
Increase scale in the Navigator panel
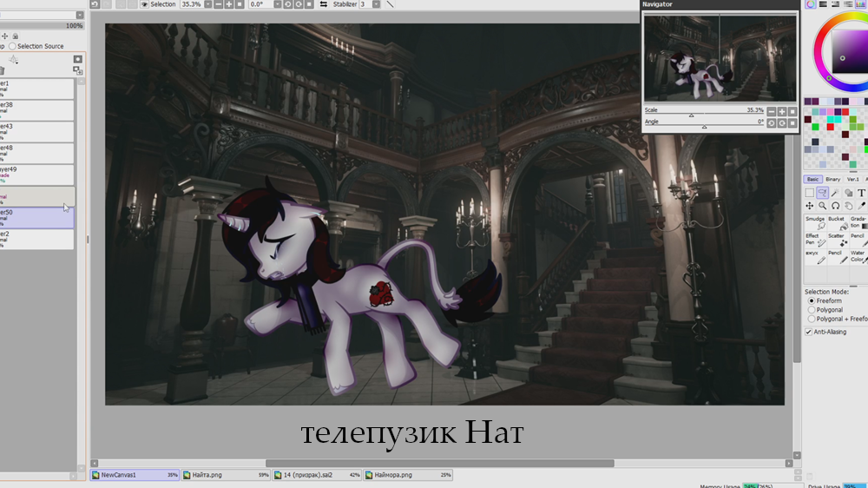(x=782, y=111)
